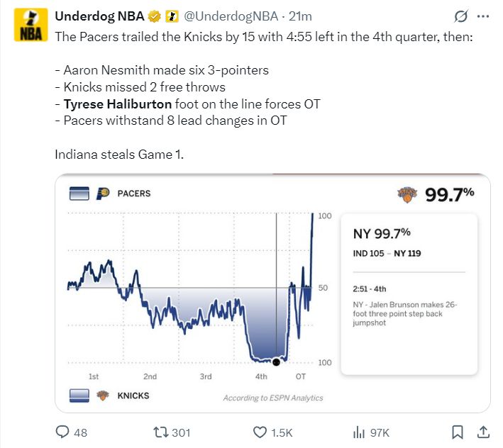The image size is (503, 448).
Task: Open the @UnderdogNBA handle link
Action: click(231, 16)
